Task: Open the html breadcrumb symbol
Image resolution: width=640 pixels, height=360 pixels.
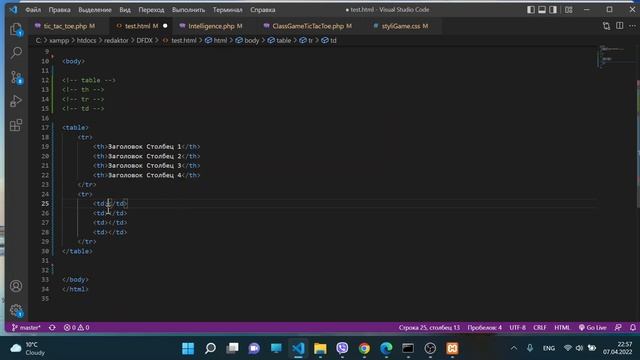Action: (x=216, y=40)
